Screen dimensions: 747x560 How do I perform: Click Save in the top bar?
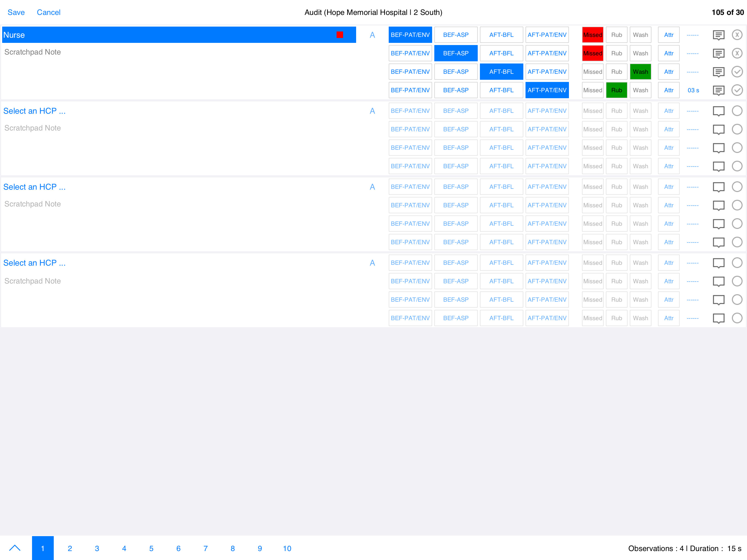coord(16,12)
